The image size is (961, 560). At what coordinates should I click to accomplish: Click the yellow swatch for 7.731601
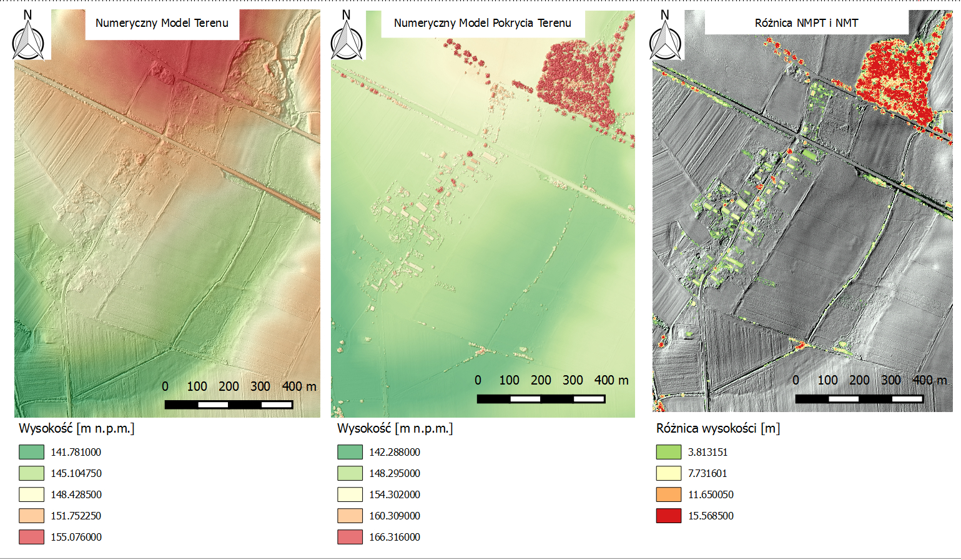(x=669, y=473)
